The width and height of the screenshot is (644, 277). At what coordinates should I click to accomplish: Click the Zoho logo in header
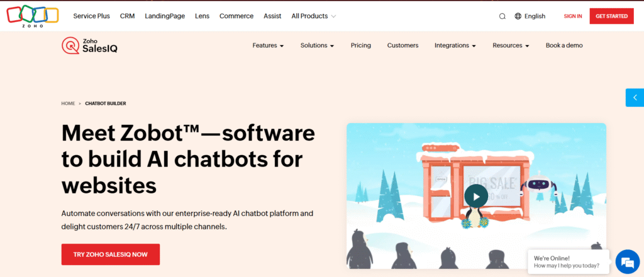[x=32, y=16]
